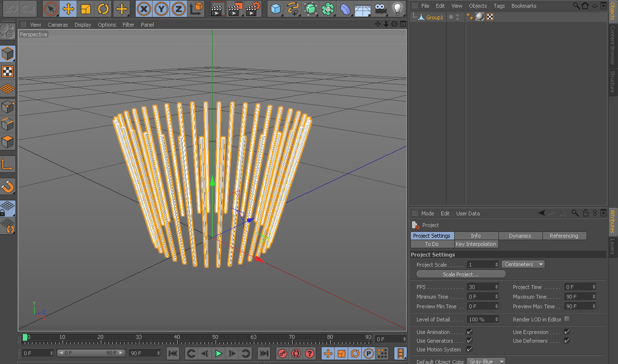Enable Render LOD in Editor
This screenshot has width=618, height=364.
pos(567,319)
